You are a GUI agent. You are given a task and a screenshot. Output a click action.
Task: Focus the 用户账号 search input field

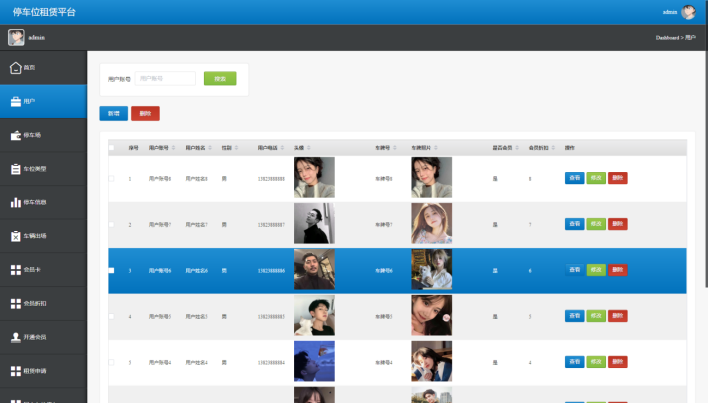[165, 79]
